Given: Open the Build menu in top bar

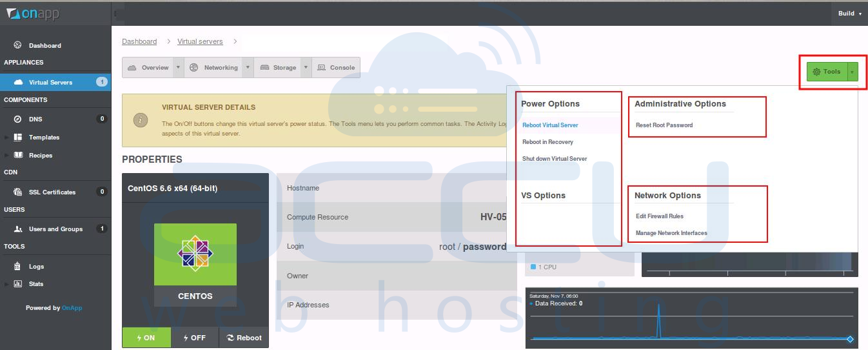Looking at the screenshot, I should click(x=849, y=13).
